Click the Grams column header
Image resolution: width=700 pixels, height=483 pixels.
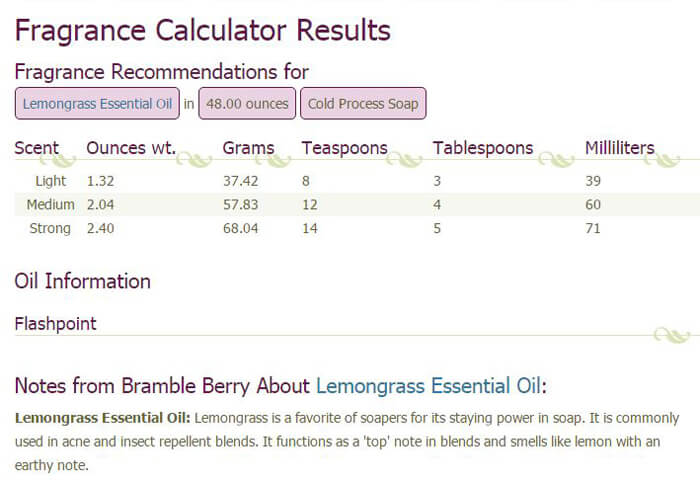[248, 148]
